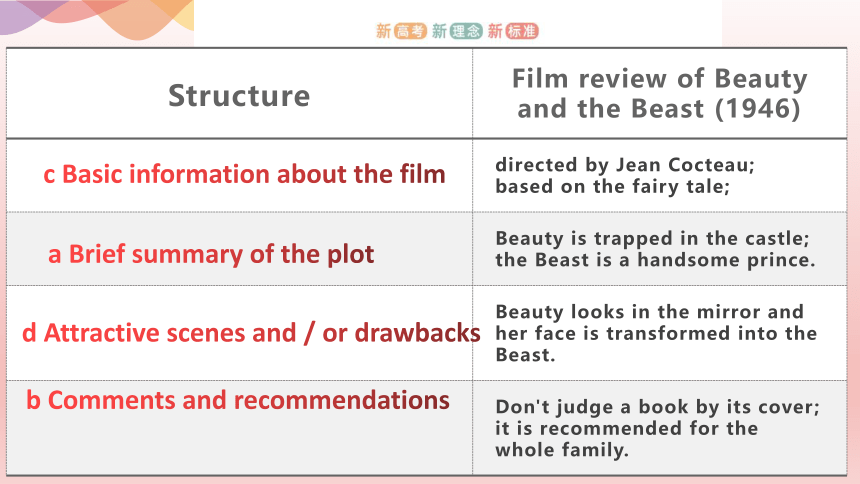Click 'it is recommended for the whole family'

pyautogui.click(x=626, y=439)
